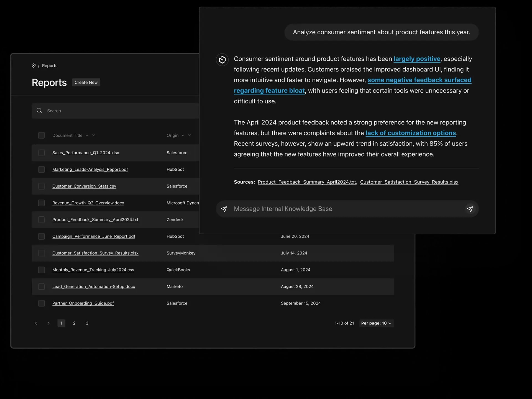Go to previous page arrow
532x399 pixels.
[x=36, y=323]
